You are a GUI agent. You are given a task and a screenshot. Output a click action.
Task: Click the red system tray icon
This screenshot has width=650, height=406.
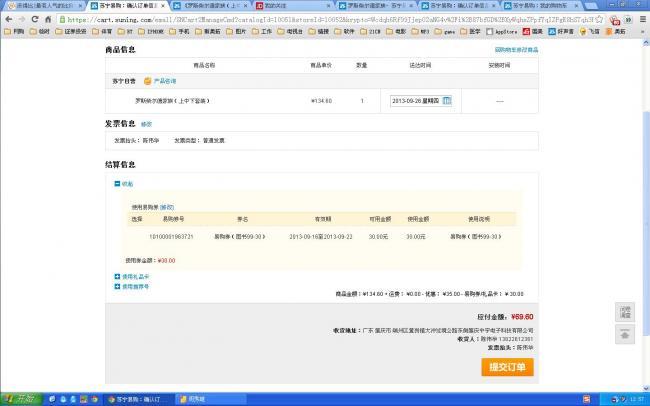point(586,399)
